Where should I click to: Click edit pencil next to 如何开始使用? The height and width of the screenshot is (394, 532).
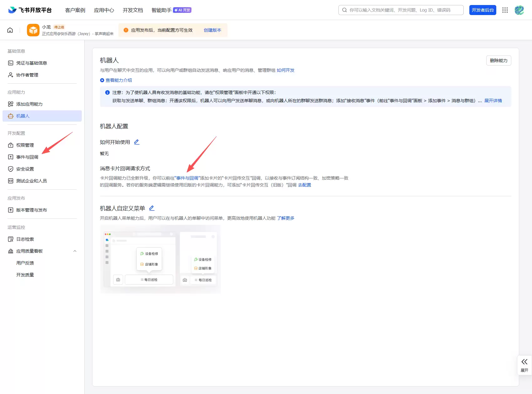pos(137,142)
